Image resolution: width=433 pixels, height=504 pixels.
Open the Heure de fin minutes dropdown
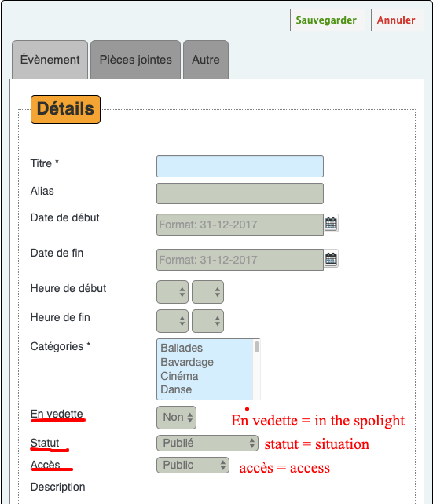[x=207, y=321]
